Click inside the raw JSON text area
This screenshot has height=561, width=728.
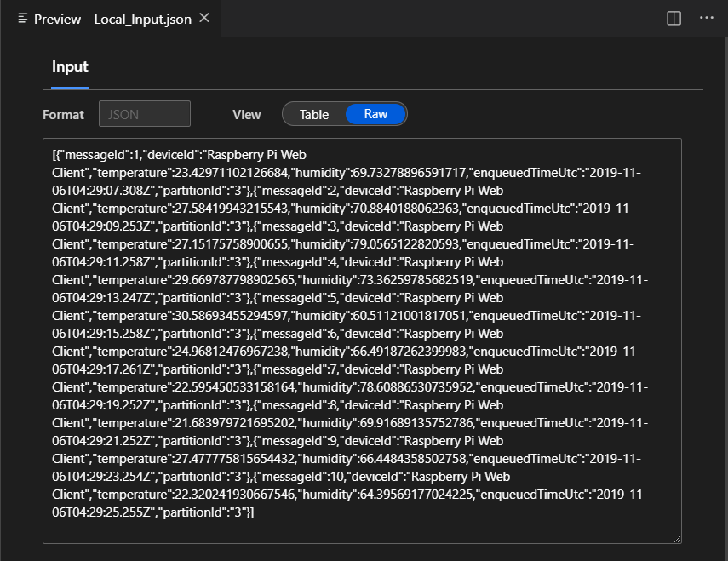pyautogui.click(x=362, y=341)
